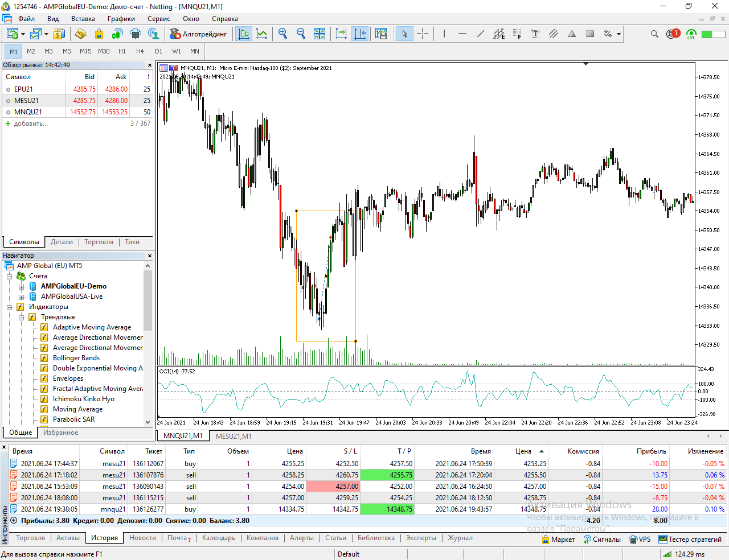Switch chart timeframe to D1
The width and height of the screenshot is (729, 560).
pyautogui.click(x=158, y=51)
